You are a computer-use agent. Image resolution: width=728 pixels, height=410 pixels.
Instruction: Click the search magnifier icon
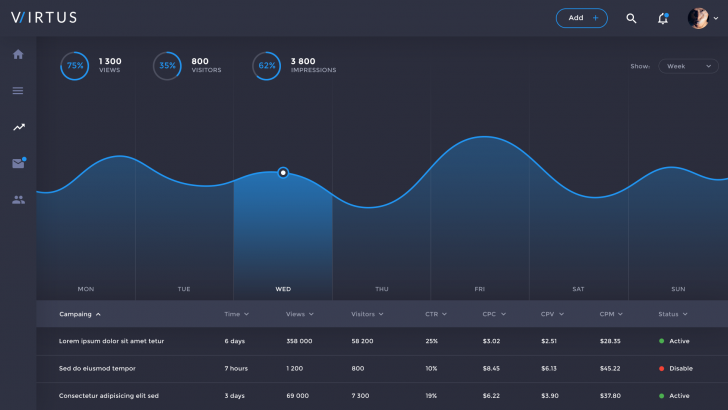[x=631, y=19]
